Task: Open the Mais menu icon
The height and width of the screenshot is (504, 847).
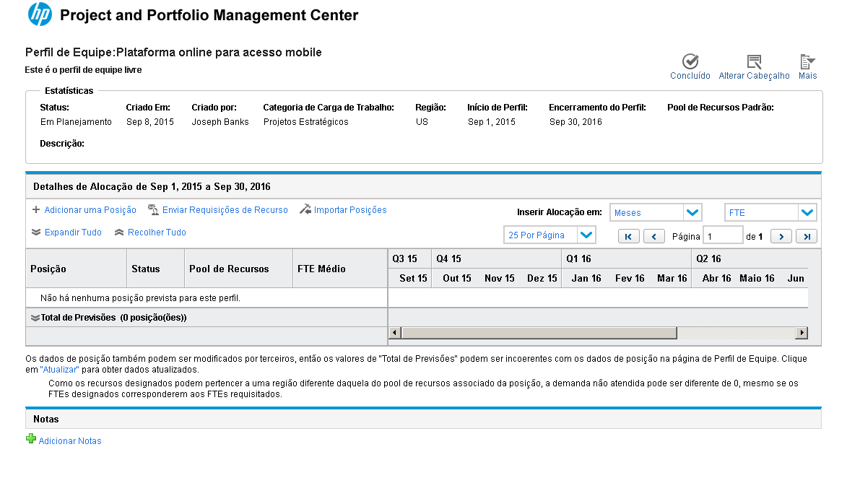Action: (x=807, y=61)
